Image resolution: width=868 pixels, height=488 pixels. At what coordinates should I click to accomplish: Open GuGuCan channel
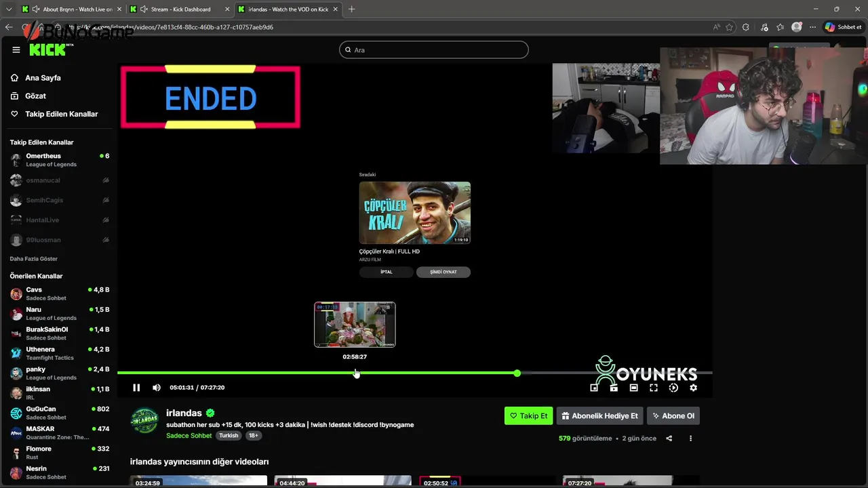click(60, 413)
